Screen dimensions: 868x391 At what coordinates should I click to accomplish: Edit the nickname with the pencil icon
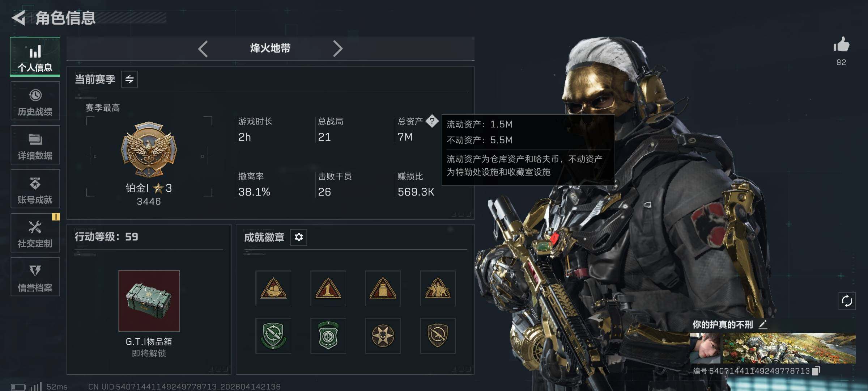tap(763, 324)
